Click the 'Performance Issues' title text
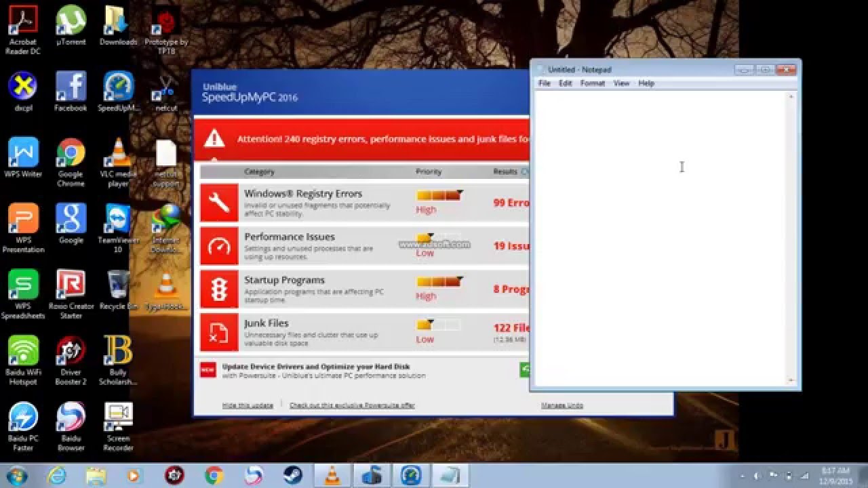The image size is (868, 488). pos(290,237)
